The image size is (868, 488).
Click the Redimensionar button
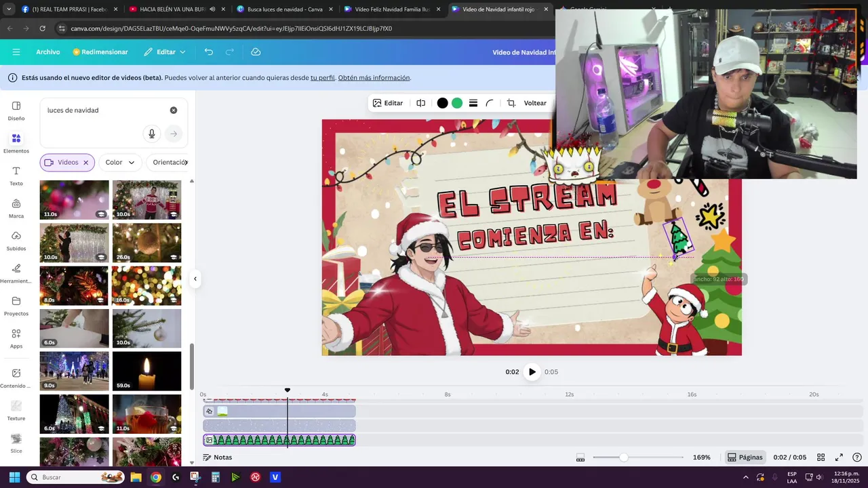100,52
